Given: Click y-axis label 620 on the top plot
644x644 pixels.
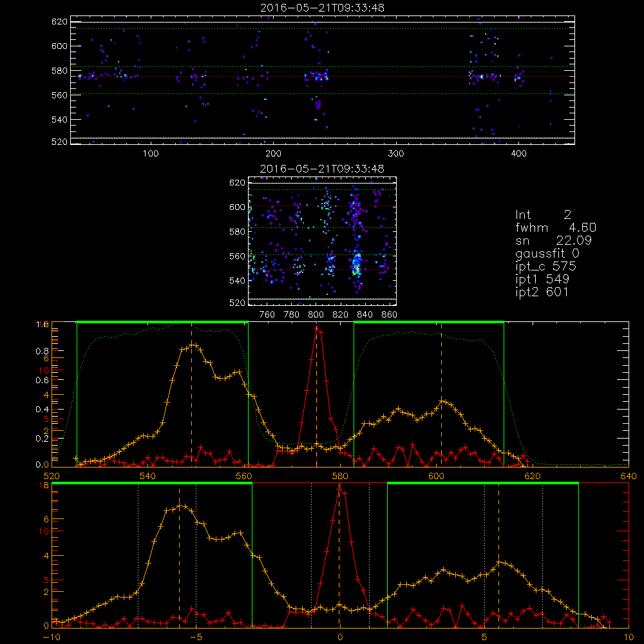Looking at the screenshot, I should [59, 21].
